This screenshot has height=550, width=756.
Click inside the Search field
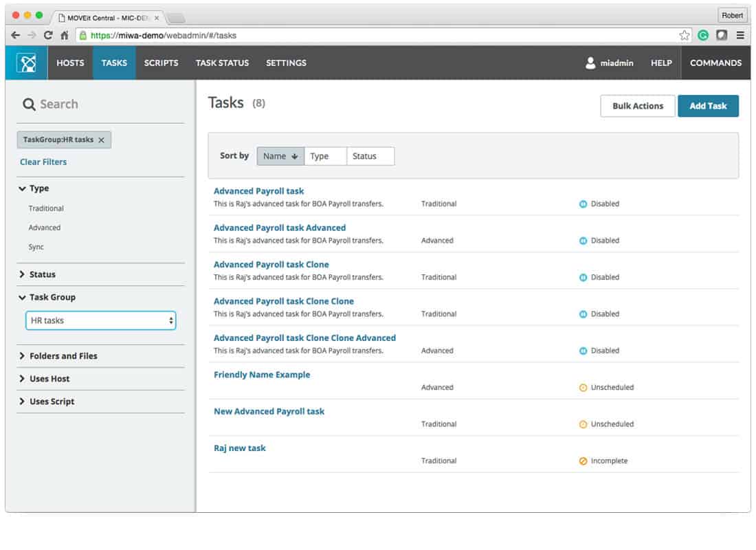76,104
